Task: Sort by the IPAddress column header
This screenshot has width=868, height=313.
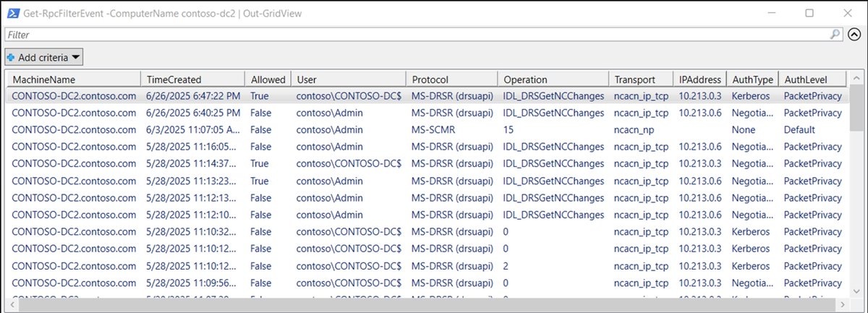Action: [699, 80]
